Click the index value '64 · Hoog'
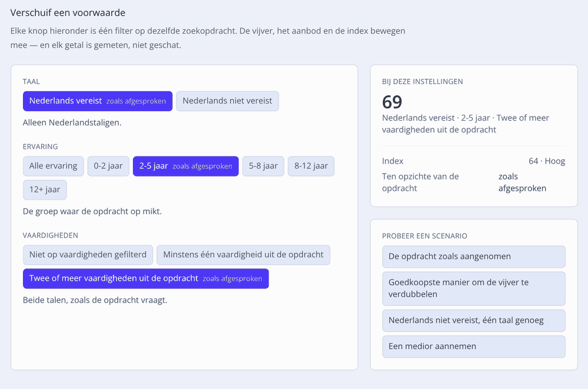 click(547, 161)
